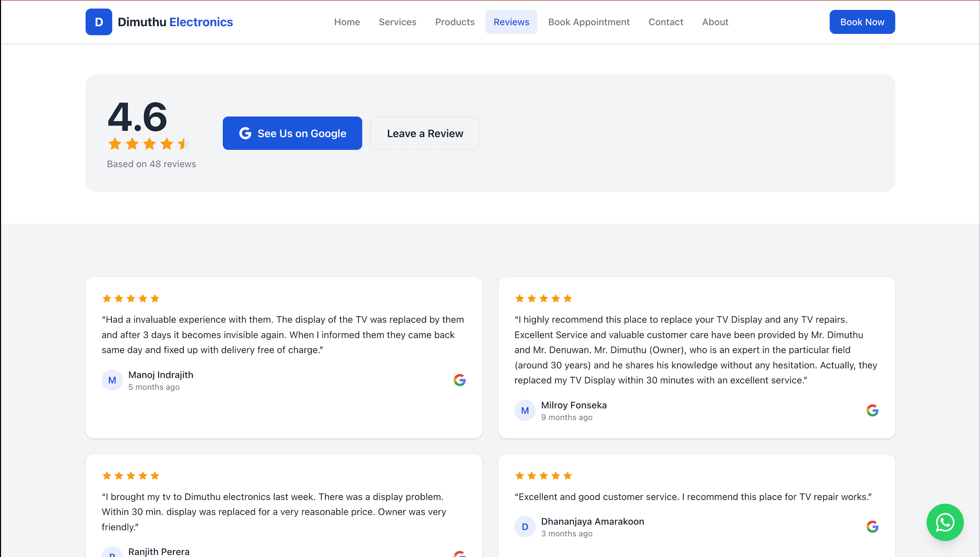This screenshot has height=557, width=980.
Task: Open WhatsApp chat via the green floating icon
Action: [944, 522]
